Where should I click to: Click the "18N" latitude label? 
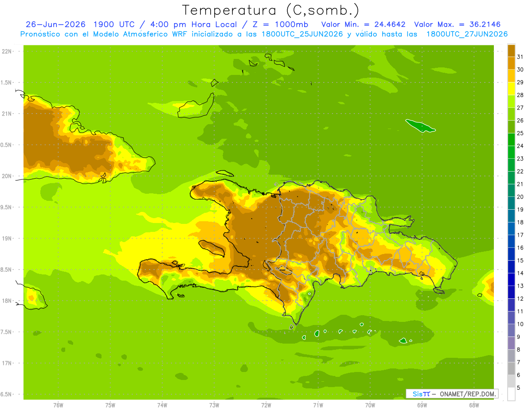(7, 301)
